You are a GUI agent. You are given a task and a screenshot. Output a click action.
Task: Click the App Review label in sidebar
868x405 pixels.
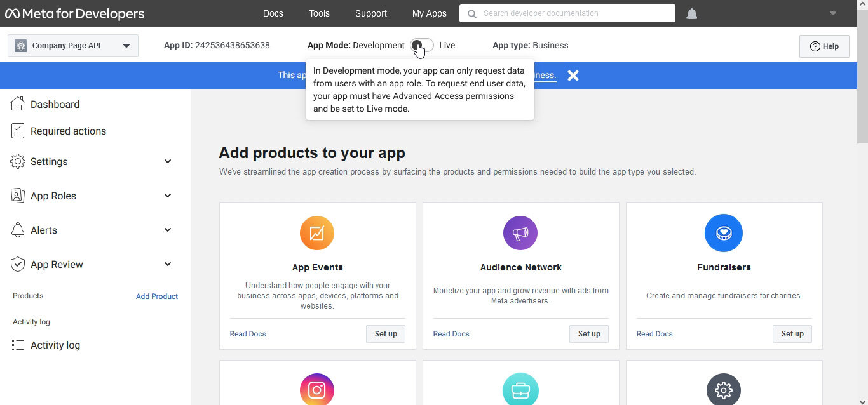[57, 264]
